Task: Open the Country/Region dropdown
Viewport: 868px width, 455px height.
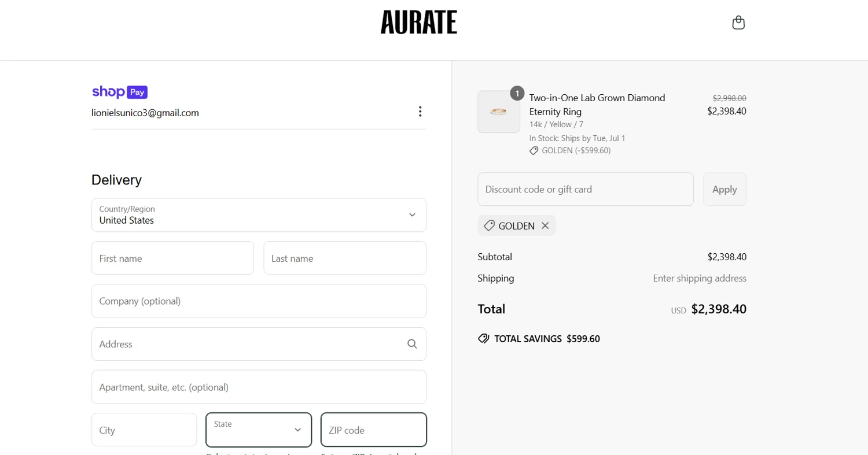Action: [x=259, y=215]
